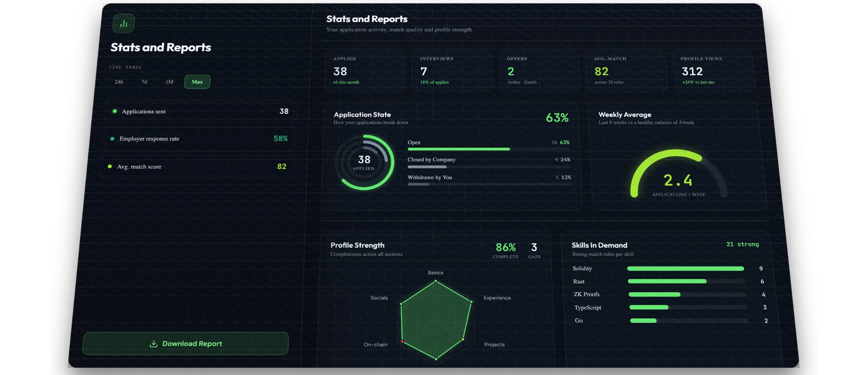868x375 pixels.
Task: Download the report
Action: 185,344
